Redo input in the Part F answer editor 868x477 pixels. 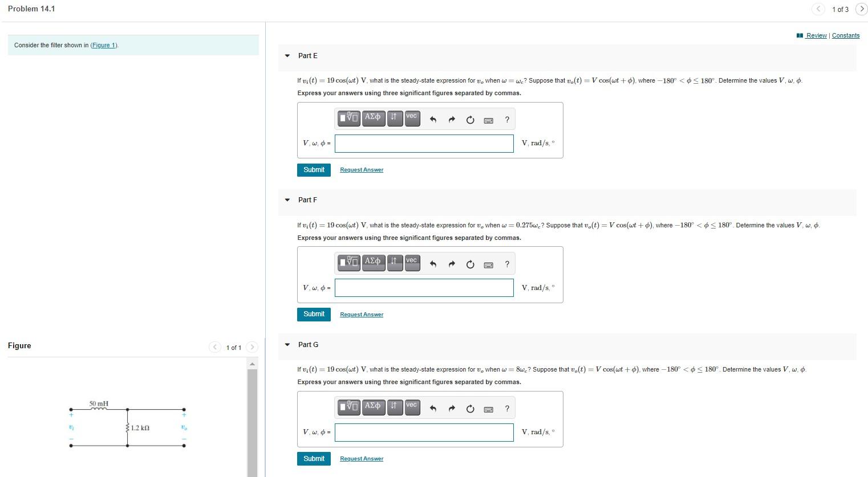[451, 263]
